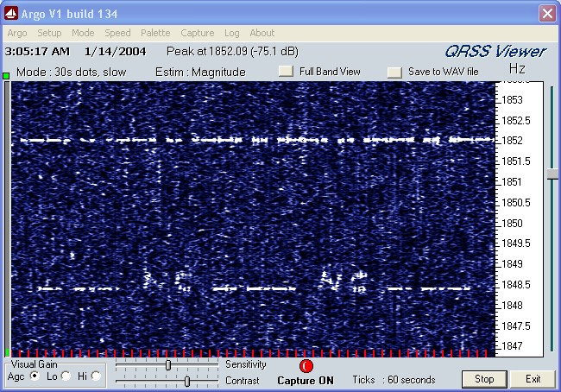Select the Lo visual gain radio
This screenshot has width=561, height=392.
click(x=66, y=376)
